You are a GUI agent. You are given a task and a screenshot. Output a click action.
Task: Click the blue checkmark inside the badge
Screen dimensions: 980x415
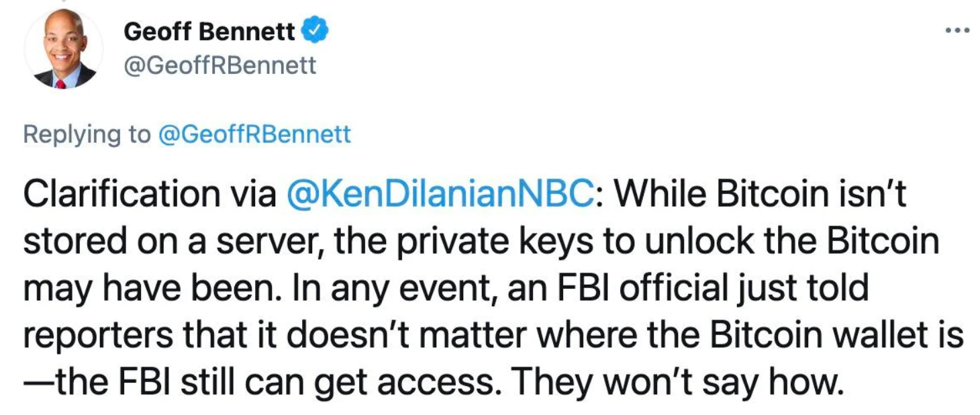click(313, 29)
